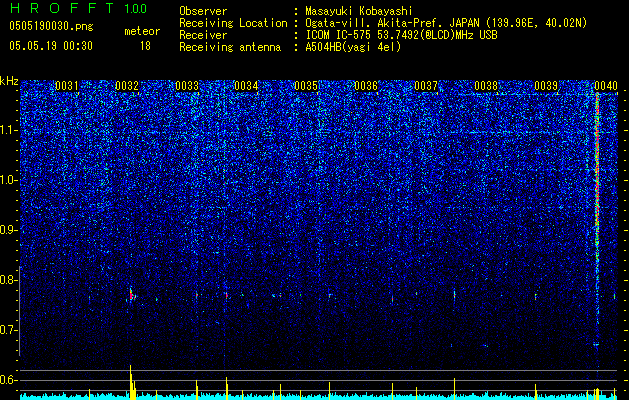
Task: Click the 0038 time marker
Action: [486, 86]
